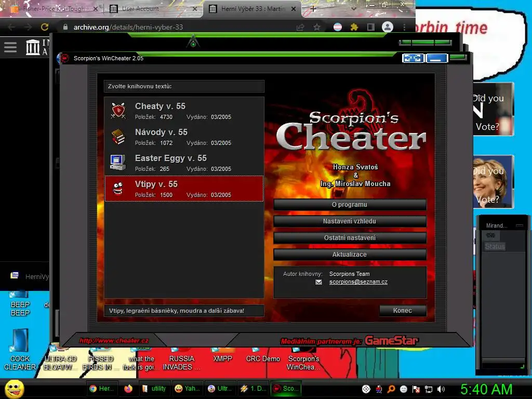This screenshot has width=532, height=399.
Task: Click the network tray icon
Action: (429, 389)
